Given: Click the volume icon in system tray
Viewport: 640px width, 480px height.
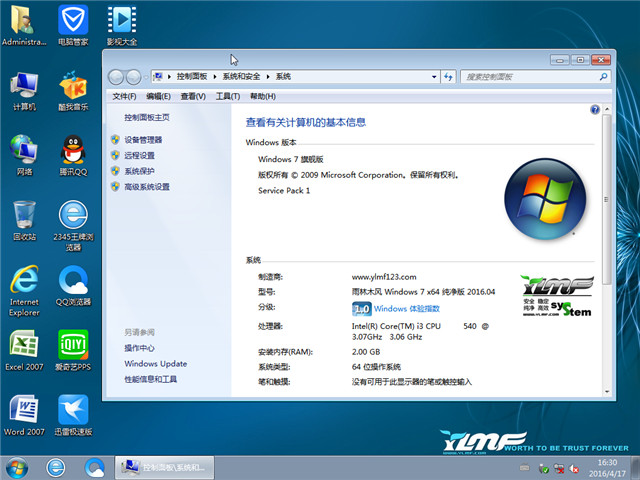Looking at the screenshot, I should click(574, 469).
